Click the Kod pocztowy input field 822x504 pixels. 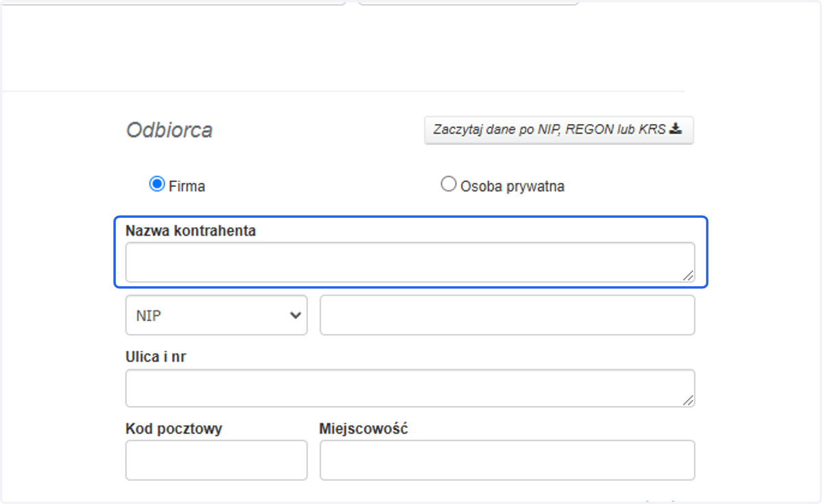(x=216, y=460)
